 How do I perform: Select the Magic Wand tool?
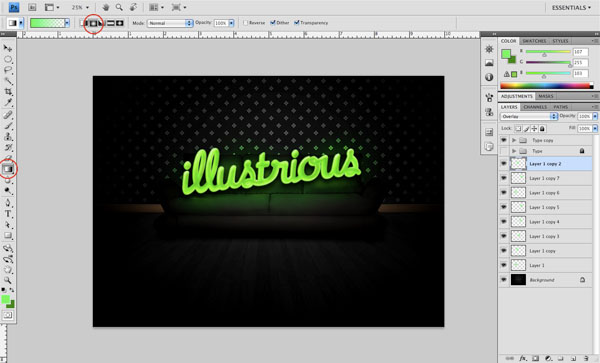pos(8,81)
